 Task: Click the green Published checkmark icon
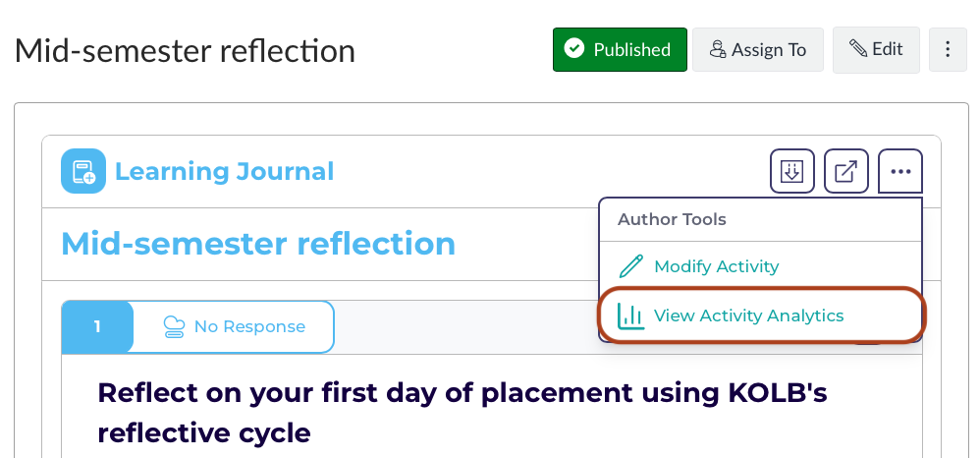tap(573, 49)
